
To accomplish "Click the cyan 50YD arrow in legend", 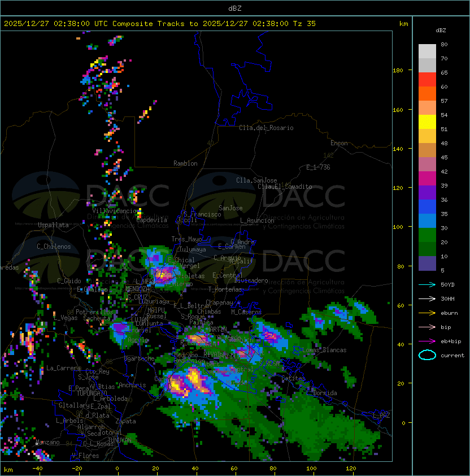I will (x=427, y=284).
